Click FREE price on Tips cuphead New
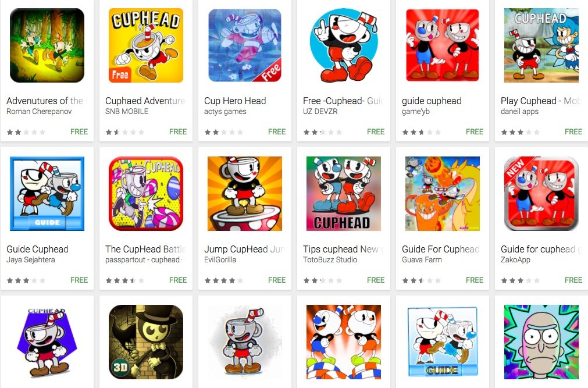588x388 pixels. pos(376,280)
